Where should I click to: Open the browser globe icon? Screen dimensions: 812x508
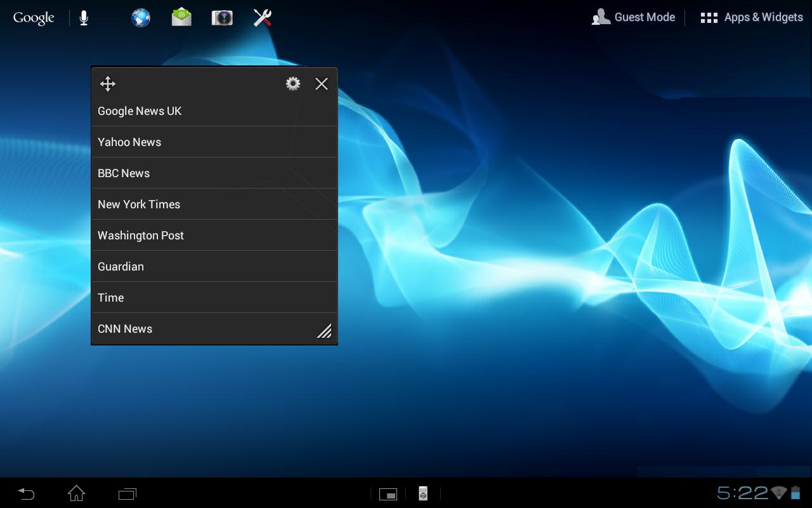[x=141, y=18]
